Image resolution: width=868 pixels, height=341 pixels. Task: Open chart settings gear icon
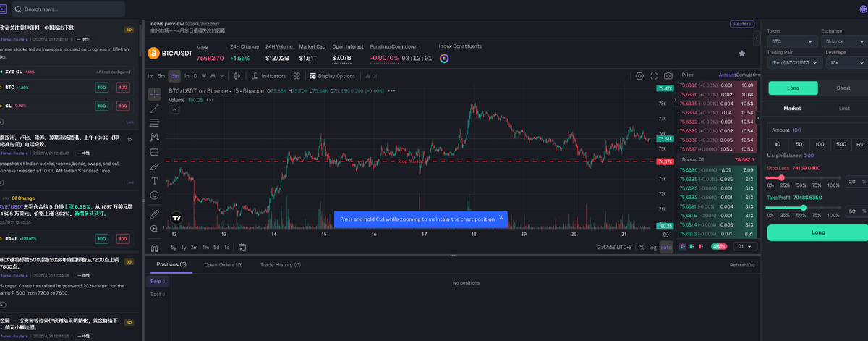click(639, 76)
